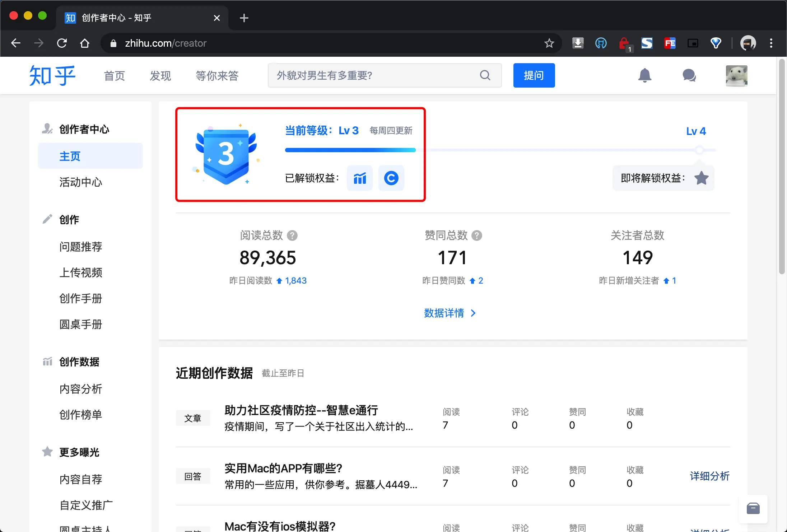This screenshot has height=532, width=787.
Task: Click the help icon next to 阅读总数
Action: tap(292, 235)
